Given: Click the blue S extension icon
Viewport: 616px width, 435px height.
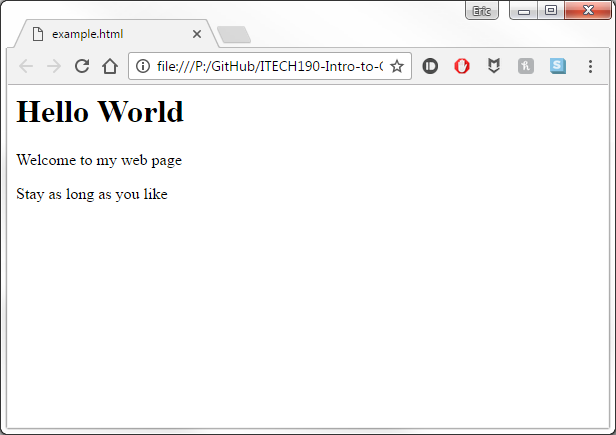Looking at the screenshot, I should coord(558,66).
